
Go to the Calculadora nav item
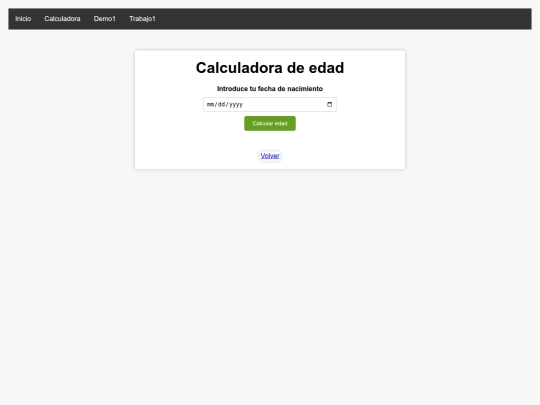[x=62, y=19]
